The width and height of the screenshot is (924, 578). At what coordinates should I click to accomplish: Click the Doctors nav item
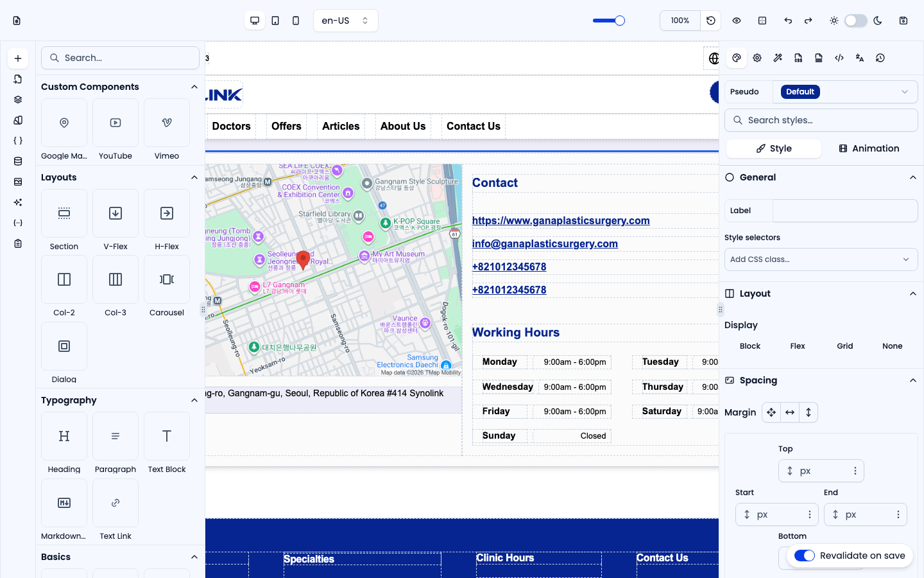point(232,127)
